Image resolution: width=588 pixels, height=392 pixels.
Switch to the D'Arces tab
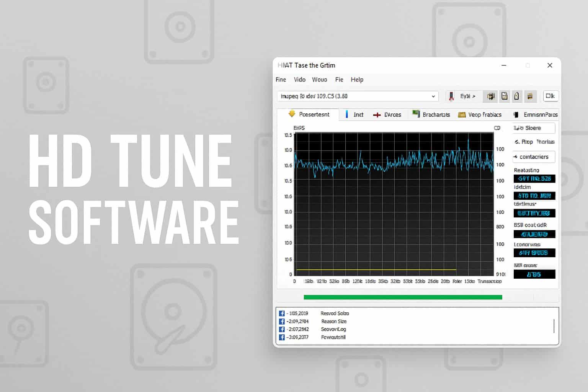tap(387, 114)
